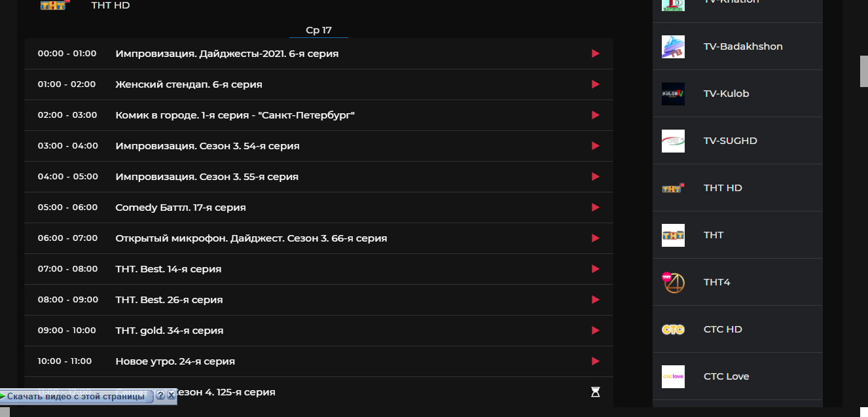The width and height of the screenshot is (868, 417).
Task: Start Новое утро 24-я серия playback
Action: (x=595, y=361)
